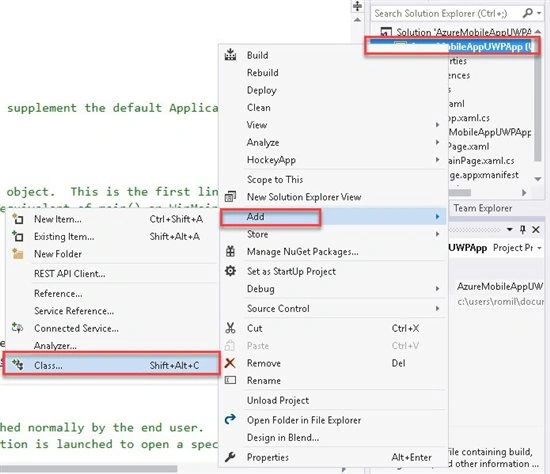The height and width of the screenshot is (474, 550).
Task: Click the Build icon in context menu
Action: (230, 55)
